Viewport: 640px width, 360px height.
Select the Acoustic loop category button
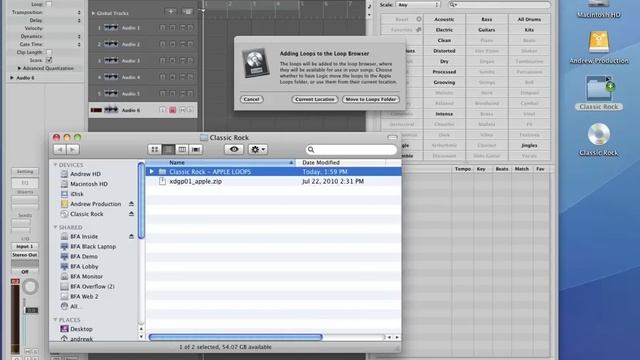[444, 19]
